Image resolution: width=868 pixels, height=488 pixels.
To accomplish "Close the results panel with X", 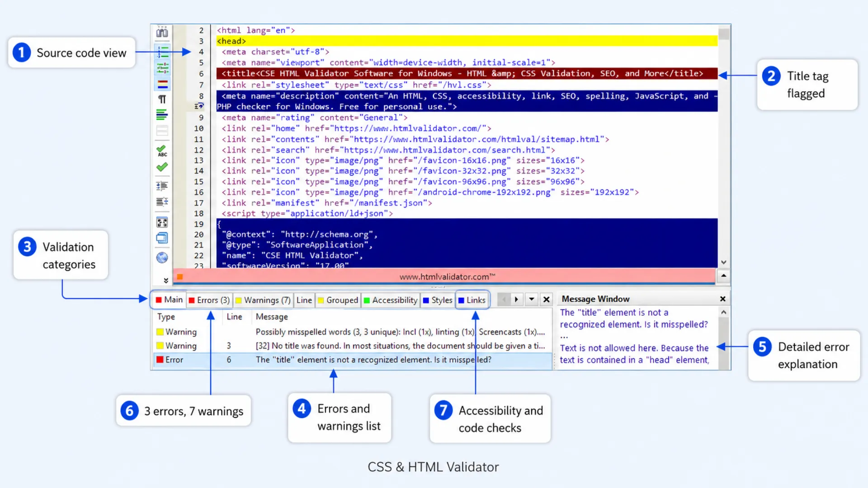I will (547, 299).
